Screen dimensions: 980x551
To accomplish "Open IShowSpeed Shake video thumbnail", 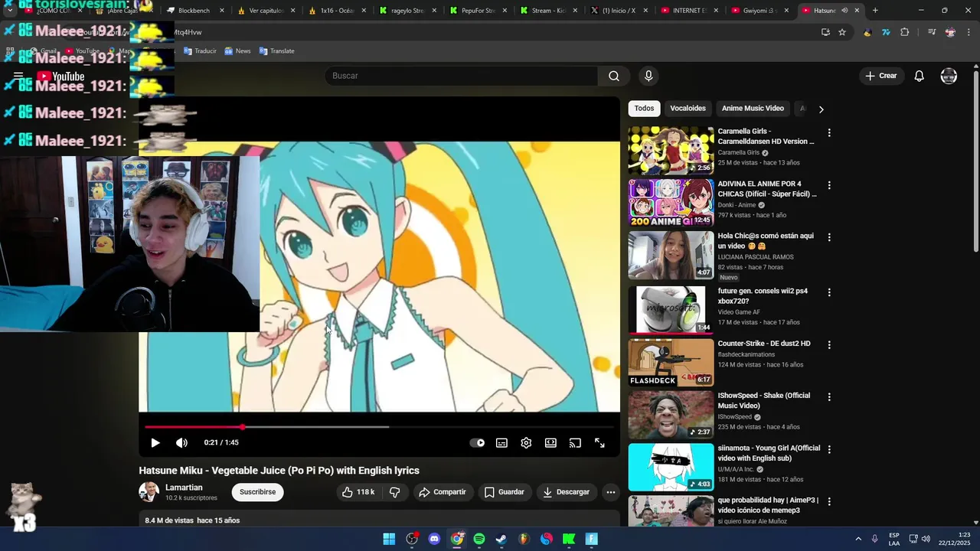I will (671, 415).
